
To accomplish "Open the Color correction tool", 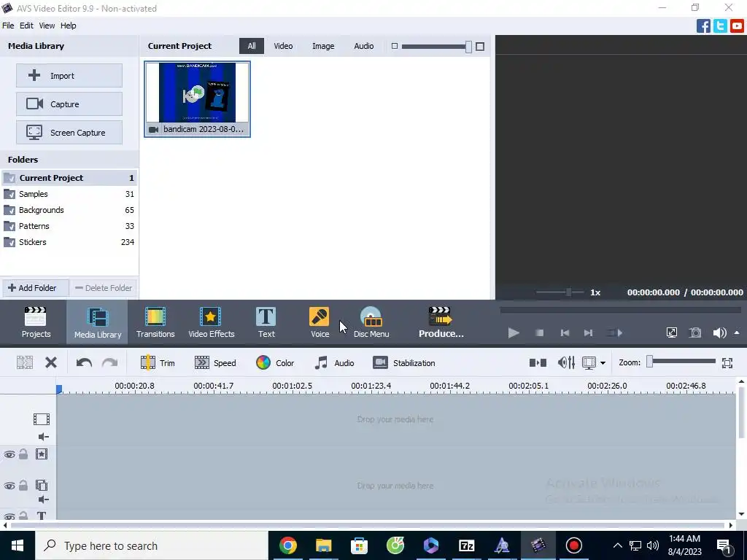I will [275, 363].
